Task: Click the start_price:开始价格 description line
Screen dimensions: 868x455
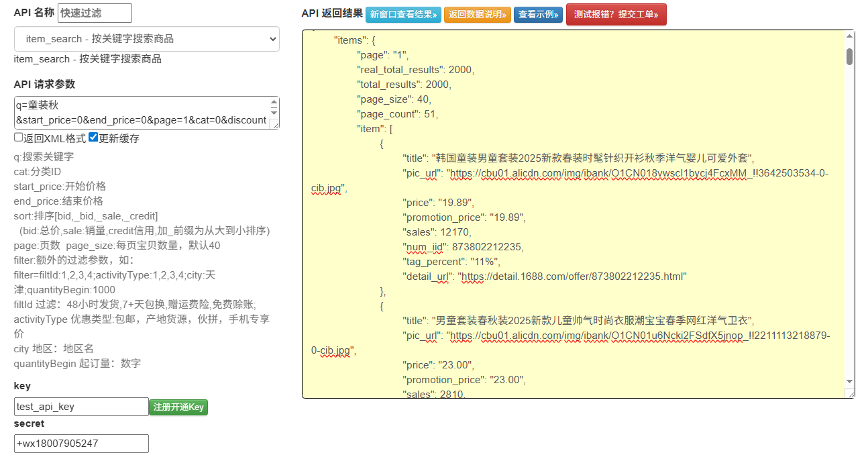Action: point(60,187)
